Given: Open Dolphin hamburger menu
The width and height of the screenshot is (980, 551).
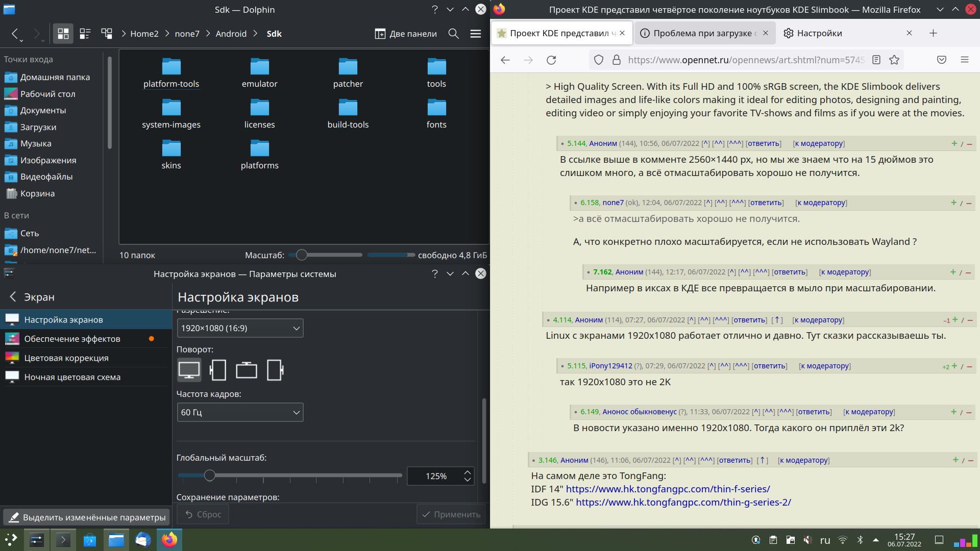Looking at the screenshot, I should coord(476,34).
